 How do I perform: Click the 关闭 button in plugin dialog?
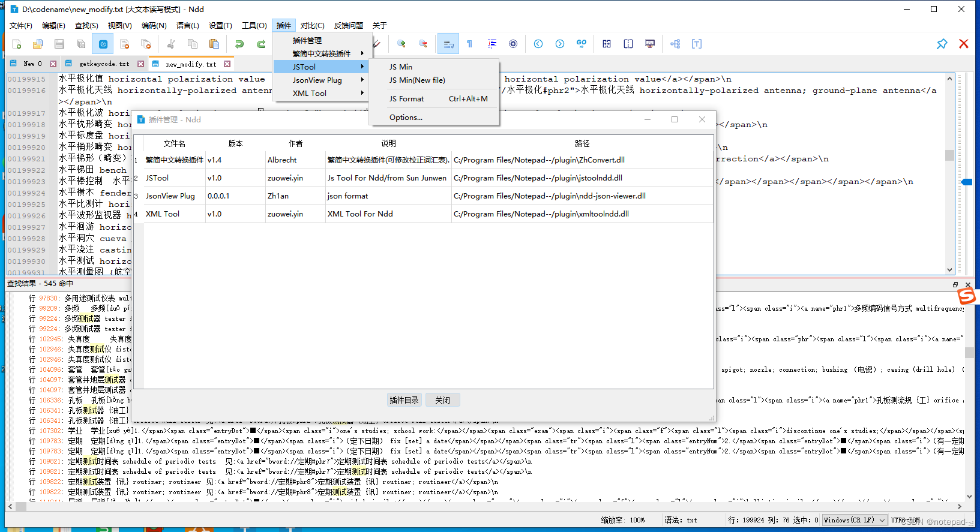[x=443, y=400]
